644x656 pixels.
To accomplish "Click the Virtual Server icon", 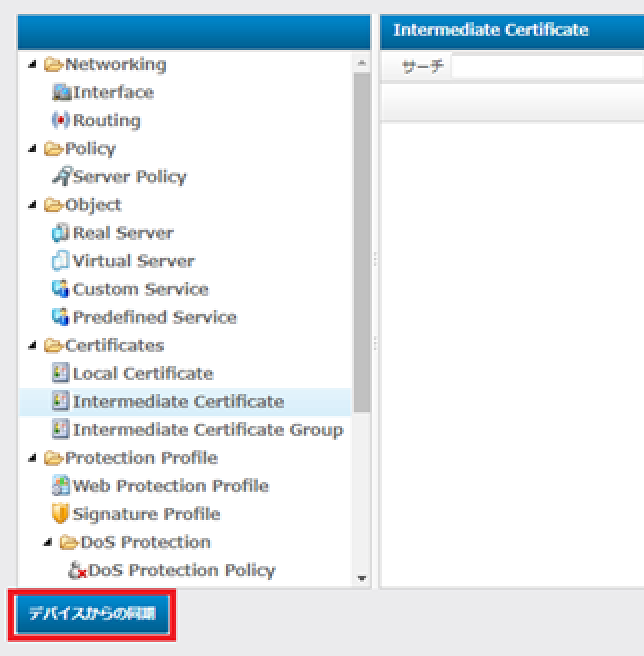I will tap(61, 261).
